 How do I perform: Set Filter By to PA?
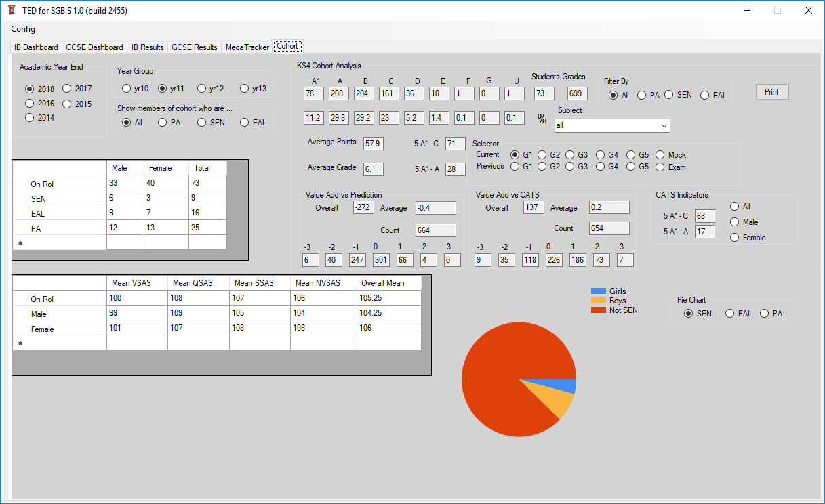(649, 96)
